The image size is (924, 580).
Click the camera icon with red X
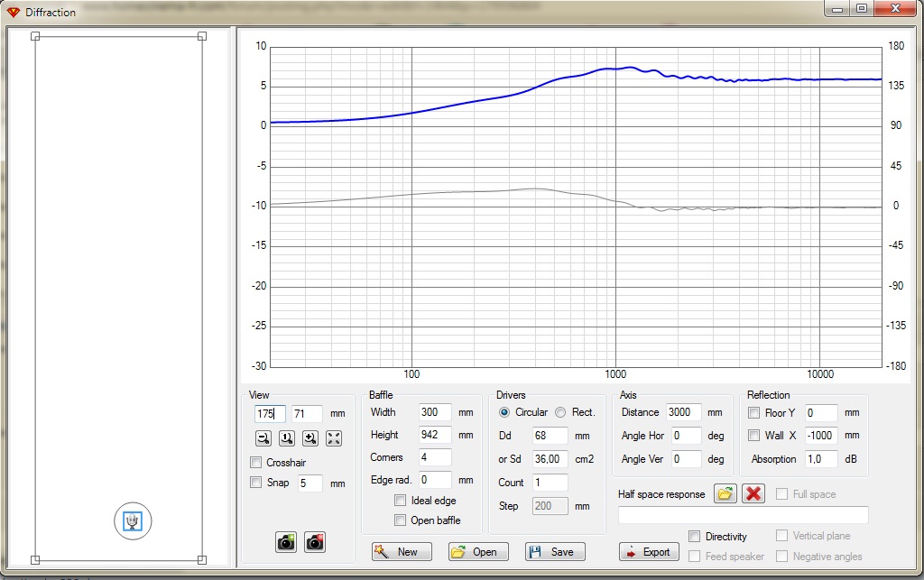click(x=314, y=542)
